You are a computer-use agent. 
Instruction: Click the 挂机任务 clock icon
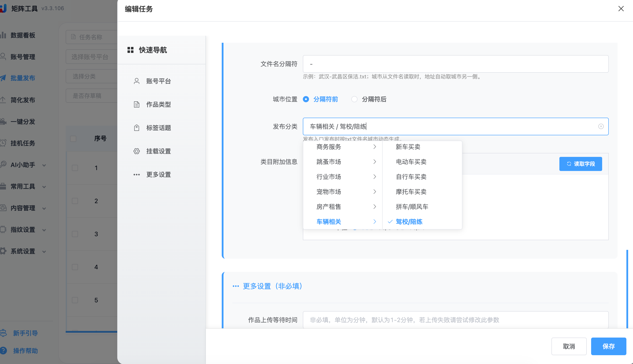pos(3,143)
